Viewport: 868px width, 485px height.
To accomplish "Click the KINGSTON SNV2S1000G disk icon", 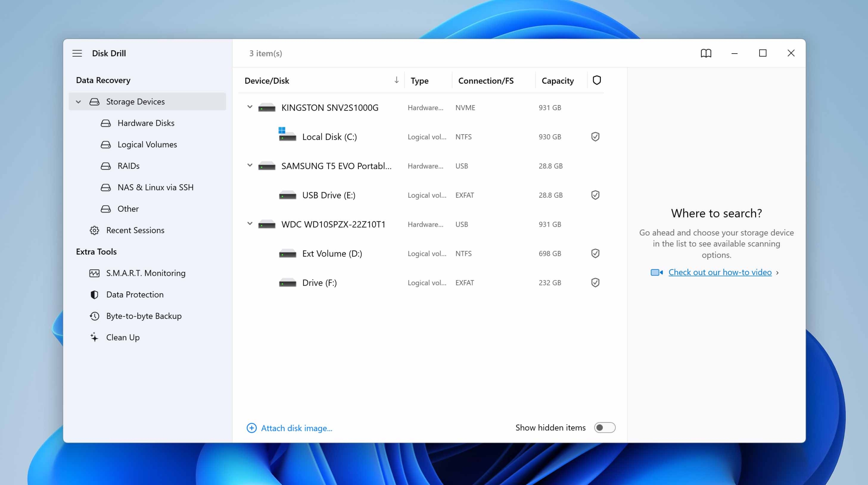I will 267,108.
